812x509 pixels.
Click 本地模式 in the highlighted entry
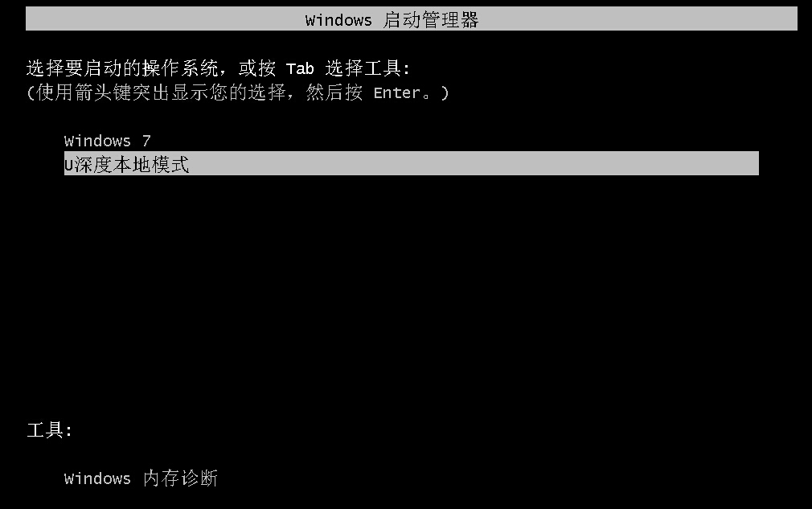151,165
